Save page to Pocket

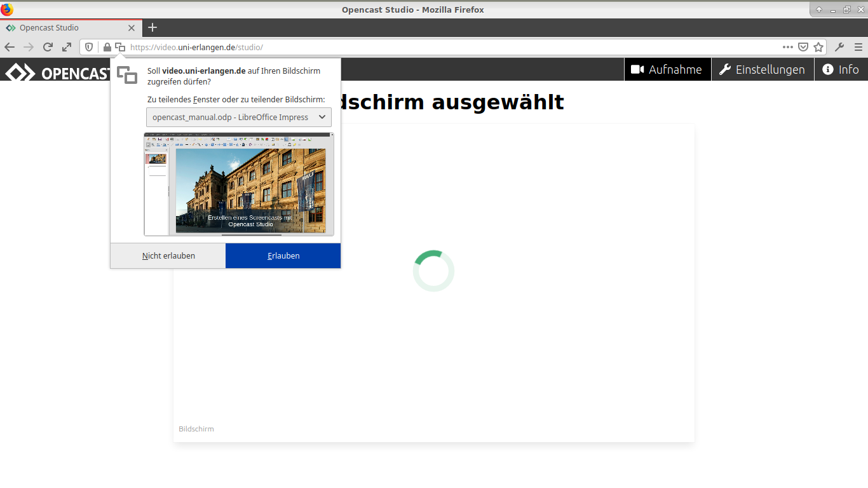[803, 47]
